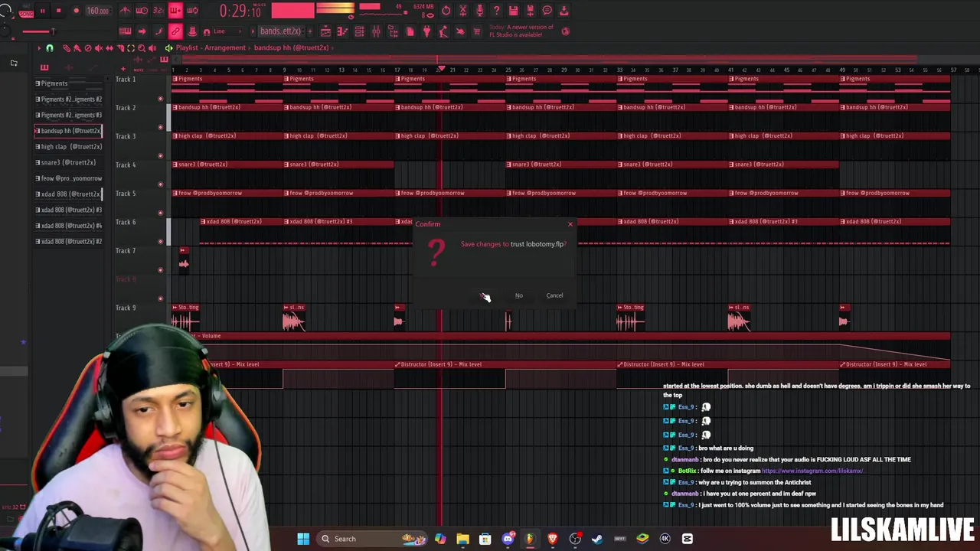This screenshot has width=980, height=551.
Task: Toggle the highlighted link/multilink controllers icon
Action: (175, 31)
